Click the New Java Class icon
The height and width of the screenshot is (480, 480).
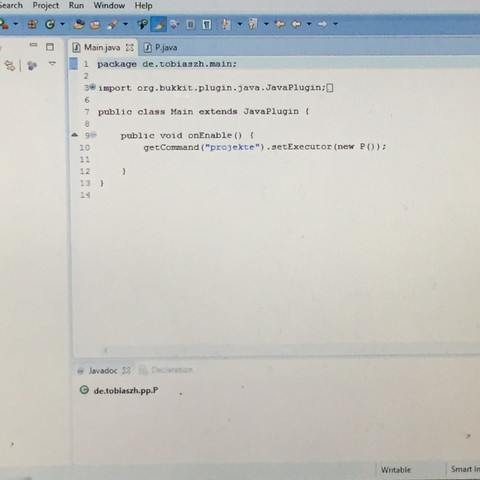50,24
